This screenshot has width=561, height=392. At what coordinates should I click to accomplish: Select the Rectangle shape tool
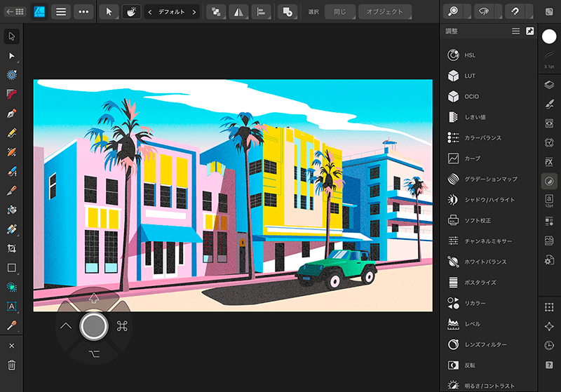11,267
